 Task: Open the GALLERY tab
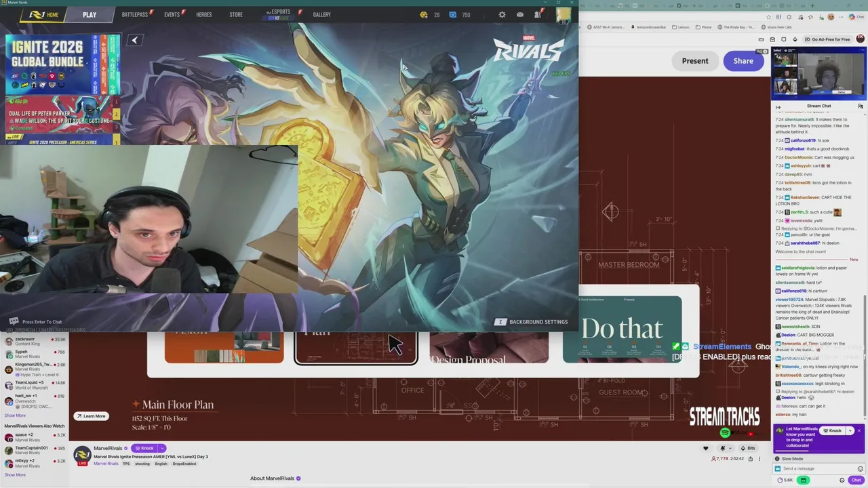[x=321, y=14]
